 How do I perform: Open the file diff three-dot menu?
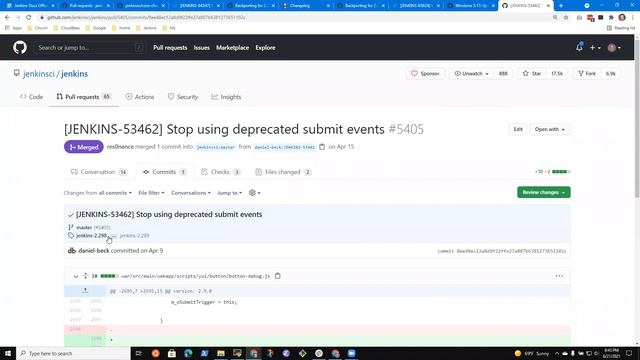559,276
